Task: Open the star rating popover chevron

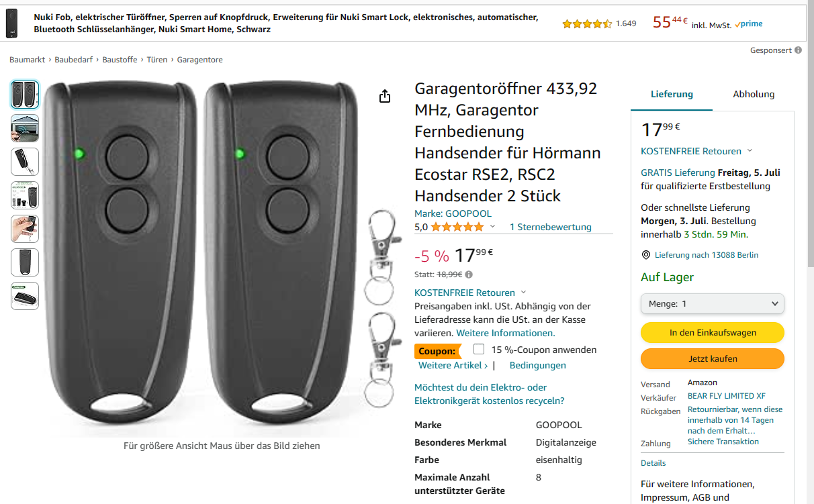Action: [x=492, y=227]
